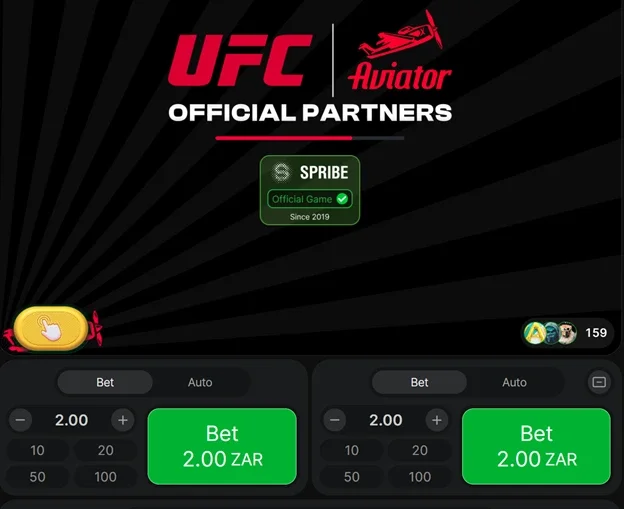This screenshot has height=509, width=624.
Task: Choose the 100 quick amount in left panel
Action: (106, 477)
